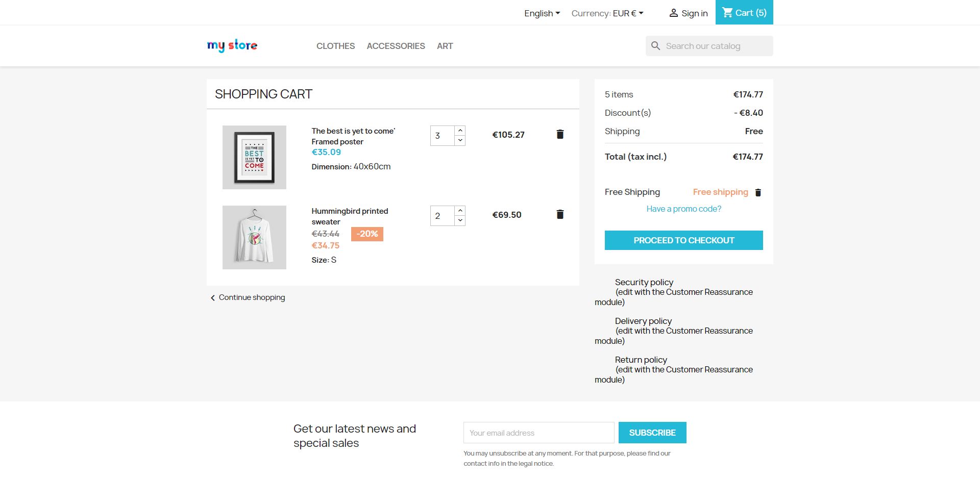This screenshot has height=478, width=980.
Task: Remove Hummingbird sweater with trash icon
Action: pyautogui.click(x=560, y=214)
